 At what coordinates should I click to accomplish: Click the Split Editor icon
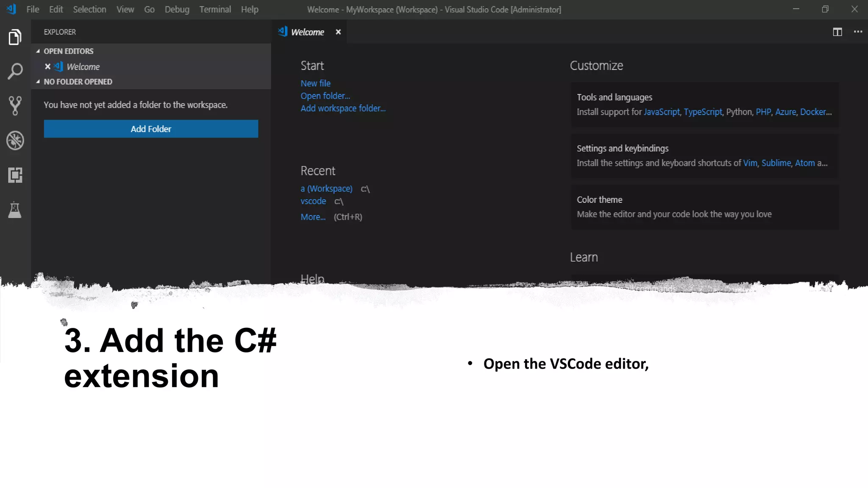837,32
